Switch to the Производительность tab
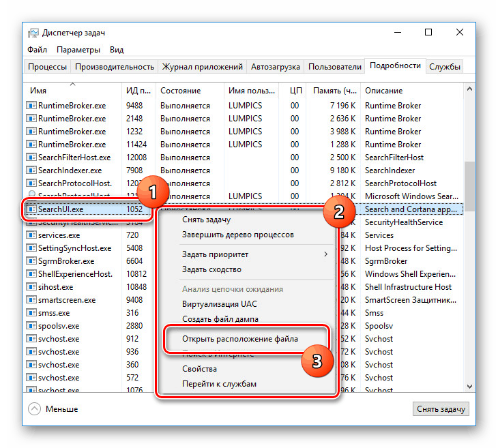 [x=115, y=67]
